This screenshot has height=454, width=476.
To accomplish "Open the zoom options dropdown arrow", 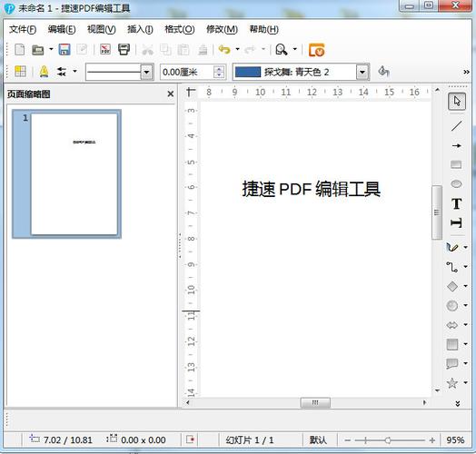I will tap(294, 49).
